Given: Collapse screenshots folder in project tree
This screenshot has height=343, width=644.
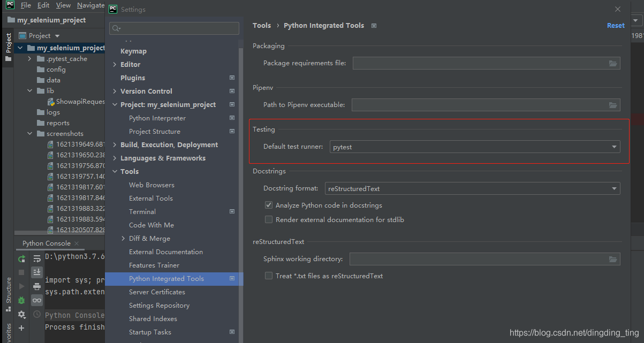Looking at the screenshot, I should coord(31,134).
